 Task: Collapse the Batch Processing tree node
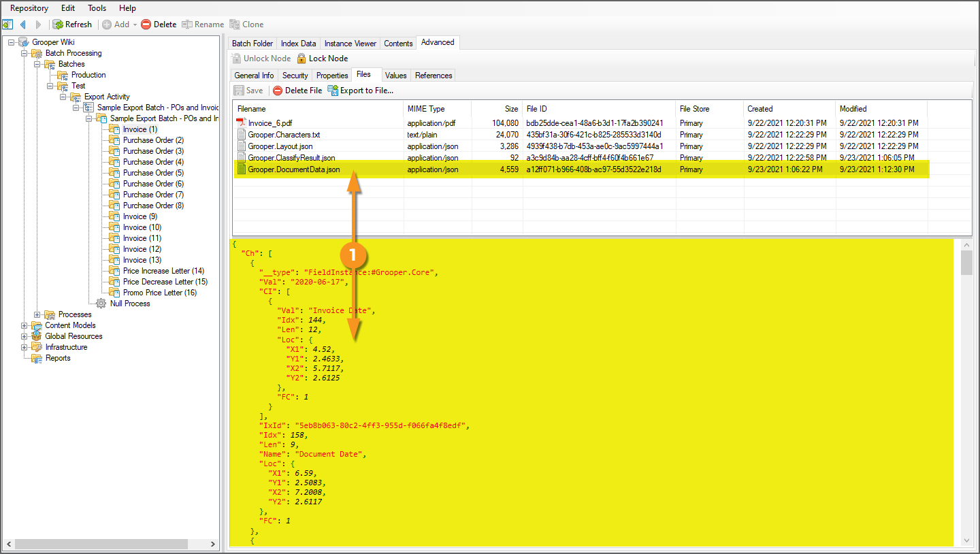pos(24,53)
